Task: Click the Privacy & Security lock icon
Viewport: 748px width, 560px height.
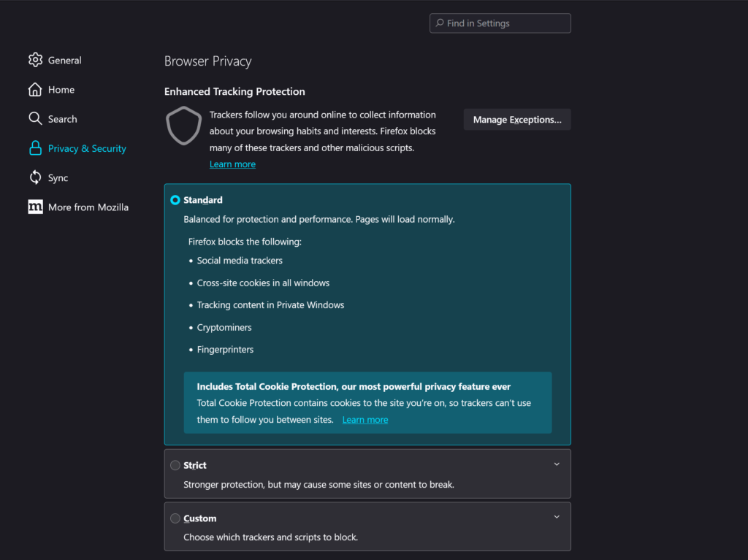Action: (35, 148)
